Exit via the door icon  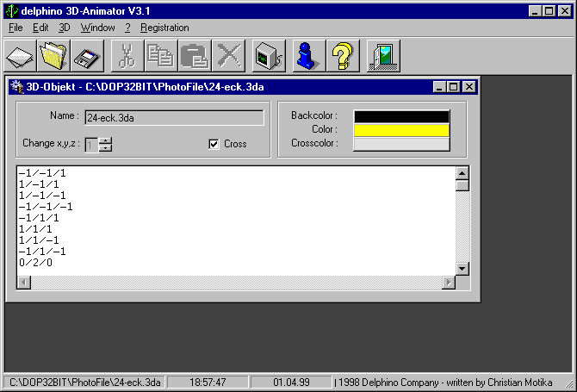(x=383, y=56)
